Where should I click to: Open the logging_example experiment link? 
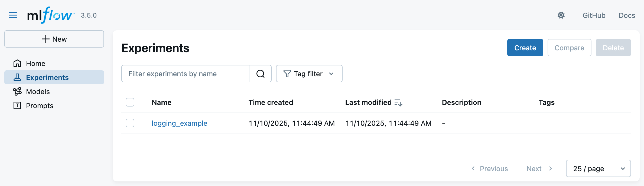(x=179, y=123)
